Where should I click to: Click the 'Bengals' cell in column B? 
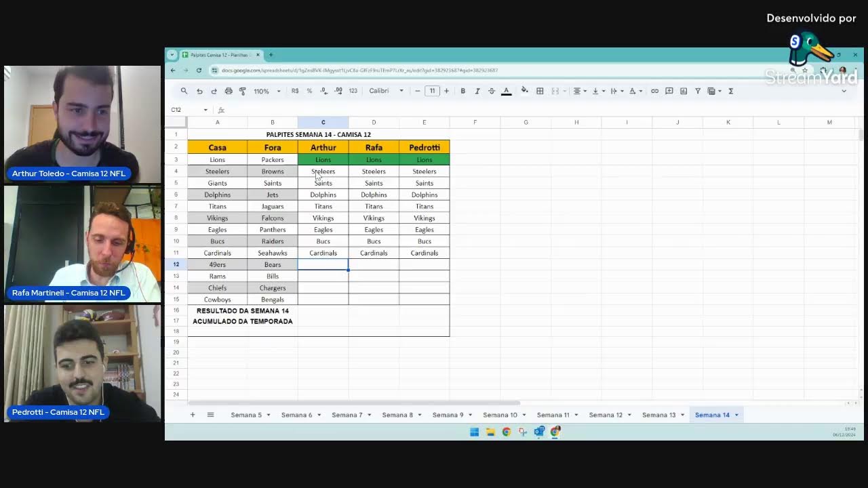pyautogui.click(x=273, y=300)
